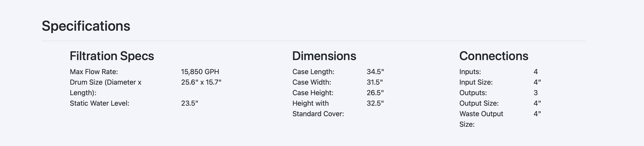Click the 32.5" cover height value
Viewport: 644px width, 146px height.
(375, 103)
